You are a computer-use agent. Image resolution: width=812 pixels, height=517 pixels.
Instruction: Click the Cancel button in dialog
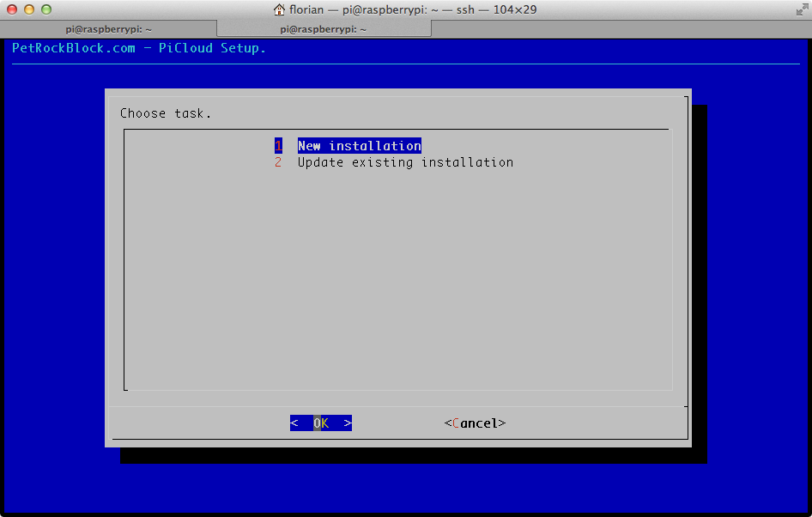click(475, 423)
